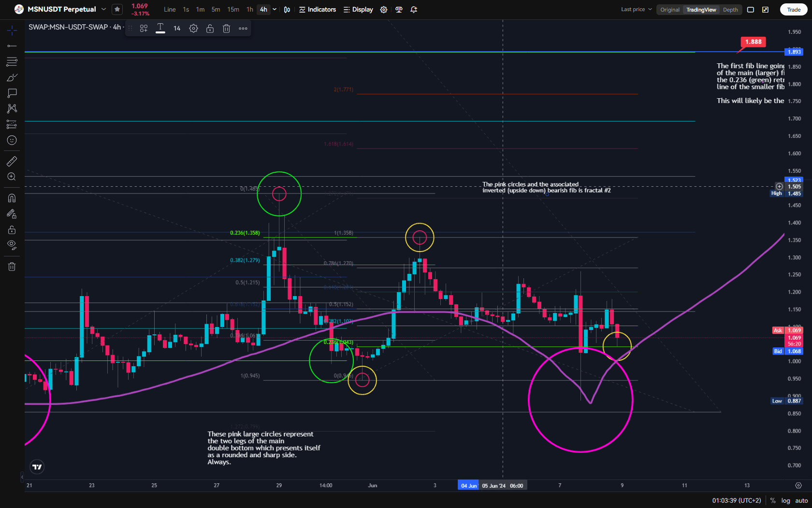Select the 5m timeframe
Viewport: 812px width, 508px height.
216,10
